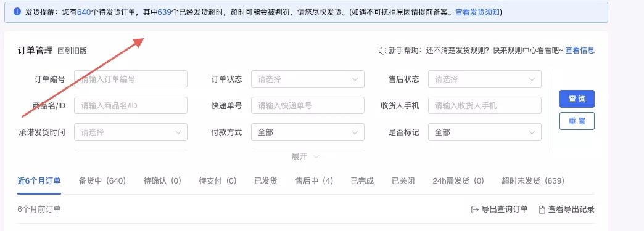Image resolution: width=644 pixels, height=231 pixels.
Task: Select the 售后中 (4) tab
Action: pyautogui.click(x=314, y=180)
